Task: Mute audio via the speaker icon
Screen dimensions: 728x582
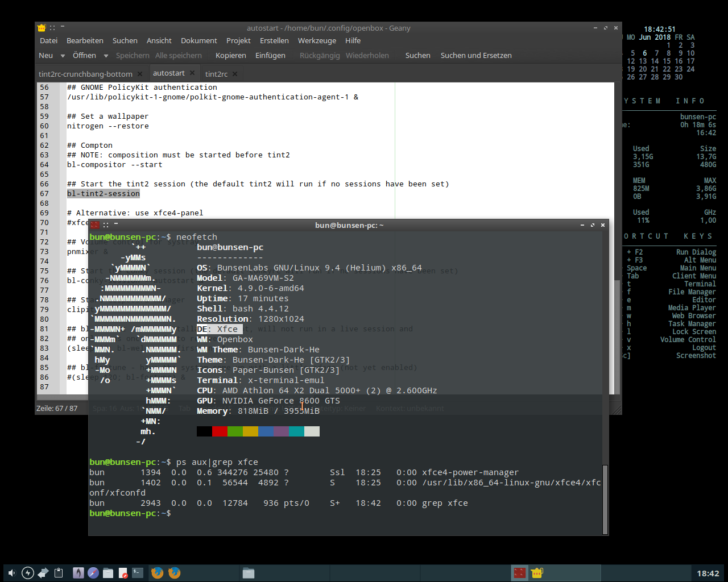Action: click(x=11, y=573)
